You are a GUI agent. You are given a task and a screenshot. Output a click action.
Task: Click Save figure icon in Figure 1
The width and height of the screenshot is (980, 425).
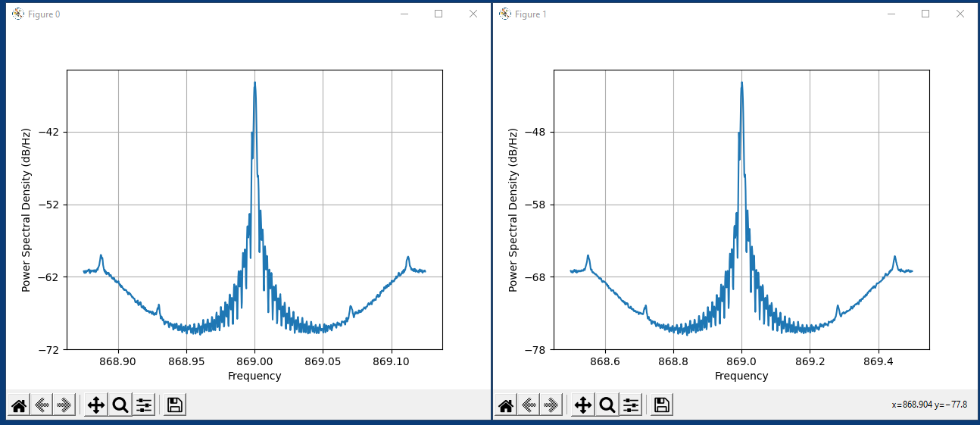(662, 405)
